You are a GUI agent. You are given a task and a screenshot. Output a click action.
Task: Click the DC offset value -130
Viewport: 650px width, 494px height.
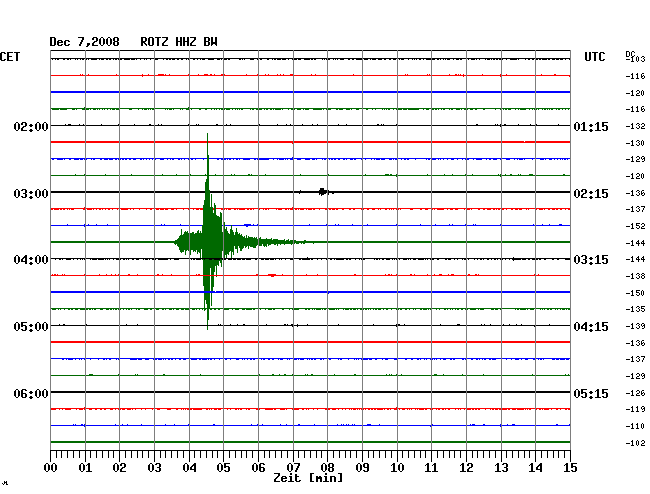[x=635, y=143]
